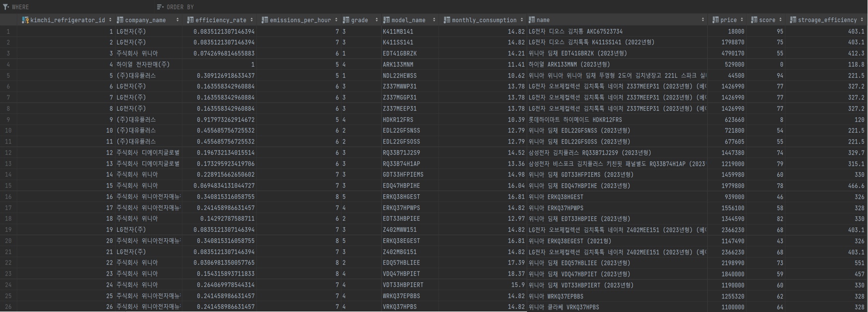Toggle sort arrows on monthly_consumption column

(x=521, y=20)
